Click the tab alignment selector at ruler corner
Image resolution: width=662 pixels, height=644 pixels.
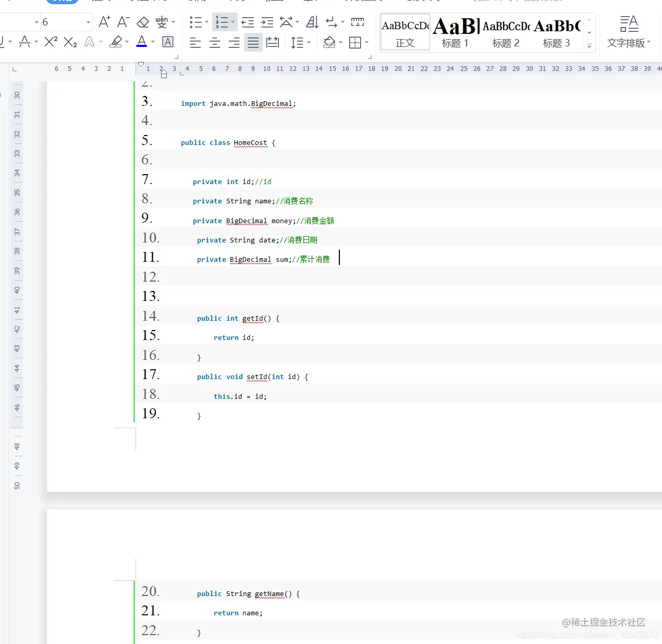[x=14, y=69]
